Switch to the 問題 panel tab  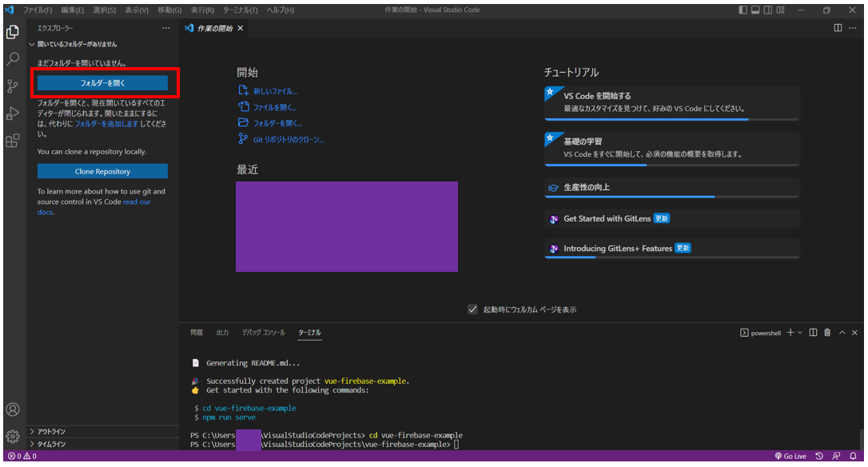pyautogui.click(x=197, y=333)
